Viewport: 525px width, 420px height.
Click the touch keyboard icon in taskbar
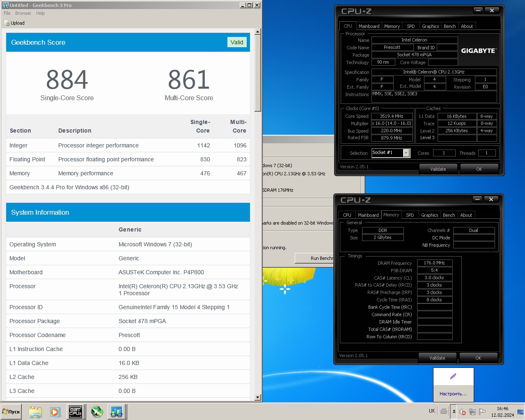point(444,411)
